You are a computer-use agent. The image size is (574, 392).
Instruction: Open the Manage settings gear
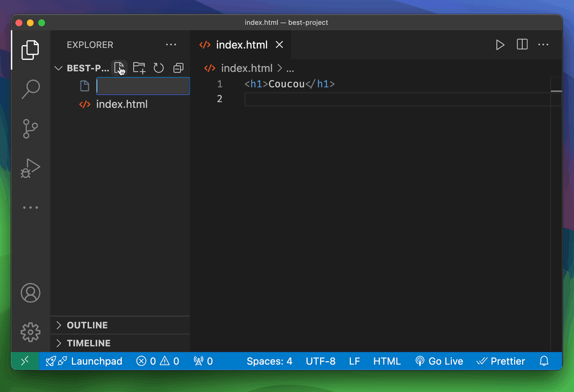click(x=30, y=332)
